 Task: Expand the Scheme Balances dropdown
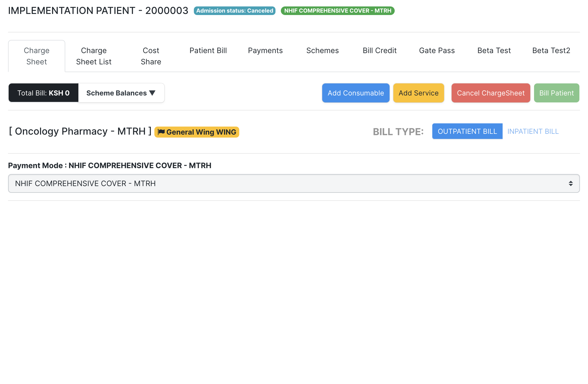[x=121, y=93]
